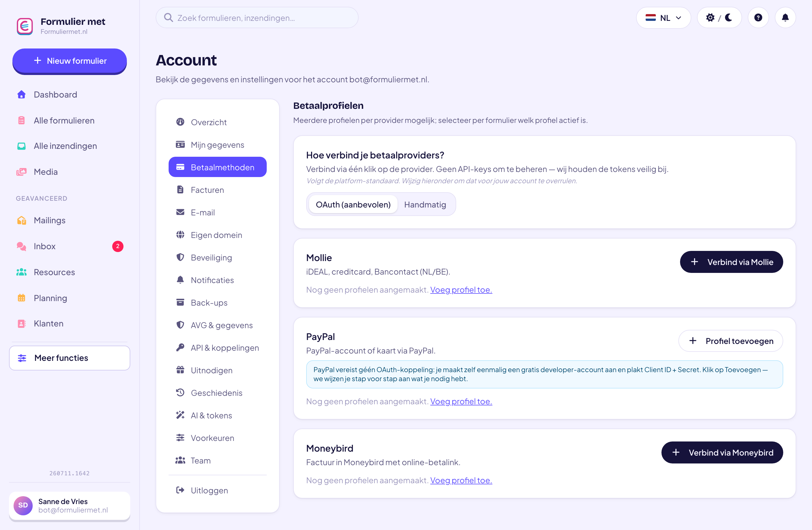
Task: Open the notifications bell in top bar
Action: pyautogui.click(x=785, y=17)
